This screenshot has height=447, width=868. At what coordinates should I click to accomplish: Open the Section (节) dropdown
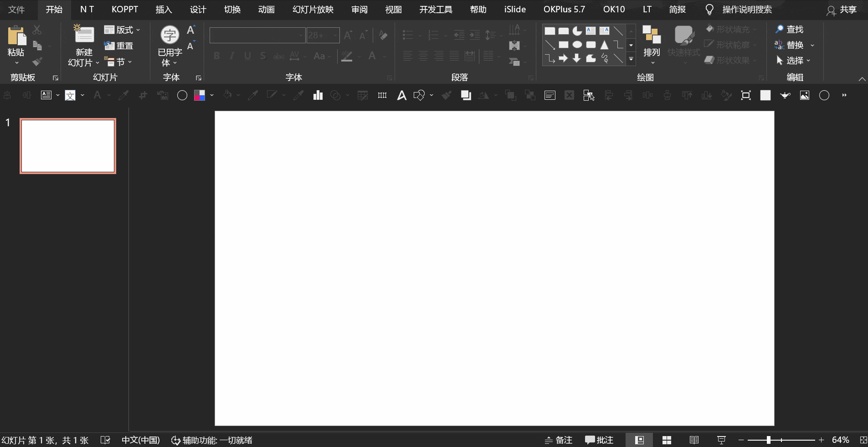(118, 62)
